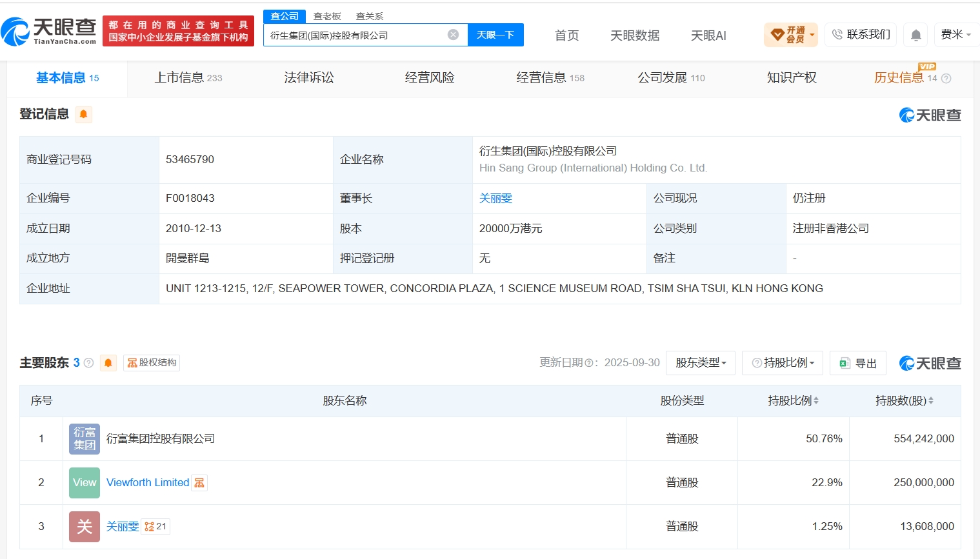Sort the table by the 持股数(股) column
The width and height of the screenshot is (980, 559).
(x=905, y=401)
